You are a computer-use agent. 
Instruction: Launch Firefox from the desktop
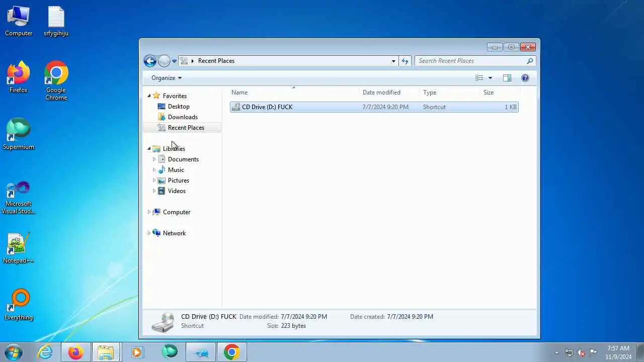[19, 78]
